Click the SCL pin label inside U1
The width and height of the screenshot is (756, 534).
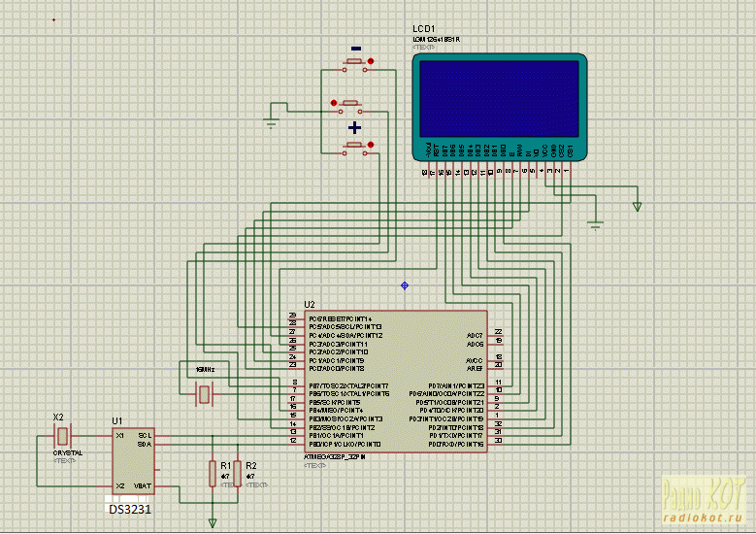[x=145, y=436]
